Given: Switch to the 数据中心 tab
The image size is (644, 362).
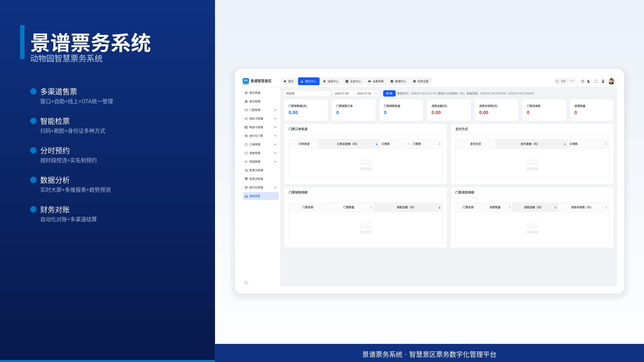Looking at the screenshot, I should [398, 81].
